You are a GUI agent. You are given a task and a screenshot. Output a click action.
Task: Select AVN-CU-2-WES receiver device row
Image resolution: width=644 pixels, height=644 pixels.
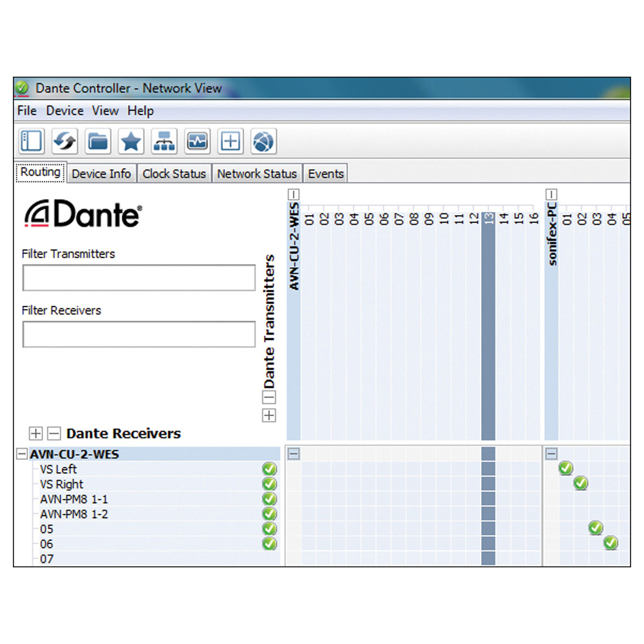pyautogui.click(x=155, y=454)
